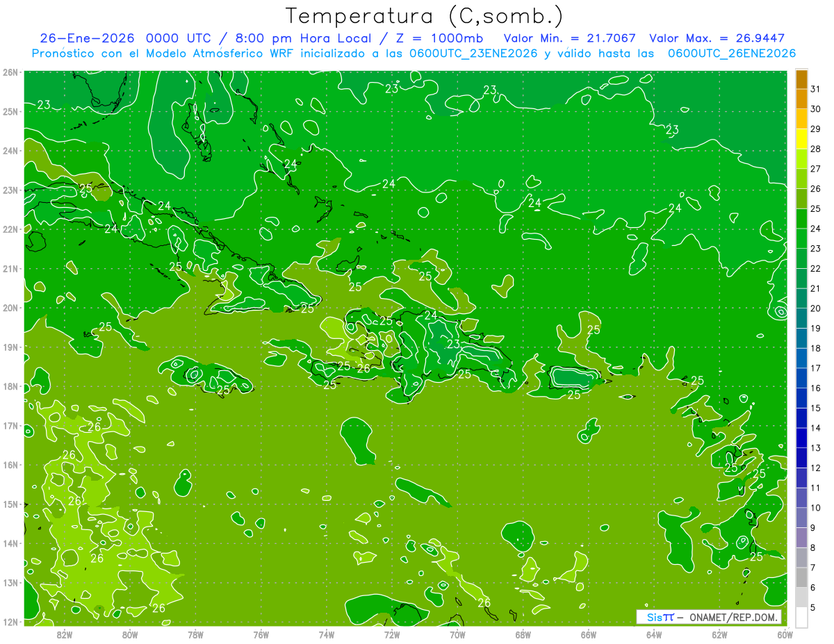Click the legend value 5
Viewport: 834px width, 644px height.
pos(813,607)
